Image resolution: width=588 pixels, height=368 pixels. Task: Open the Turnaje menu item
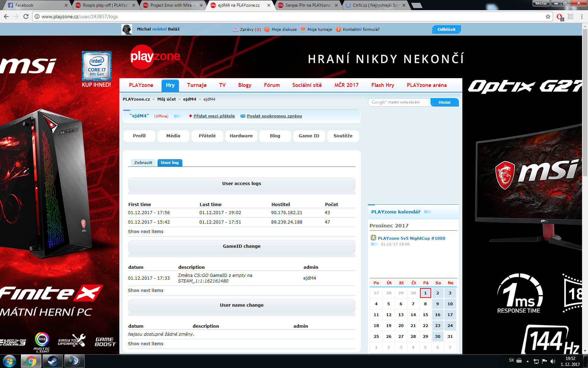pyautogui.click(x=197, y=85)
